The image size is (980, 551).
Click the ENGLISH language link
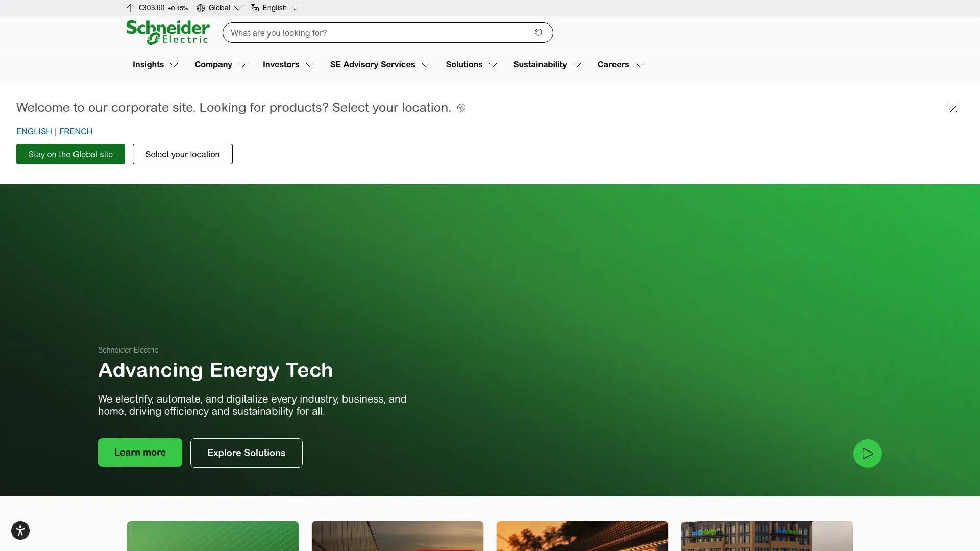pos(34,131)
